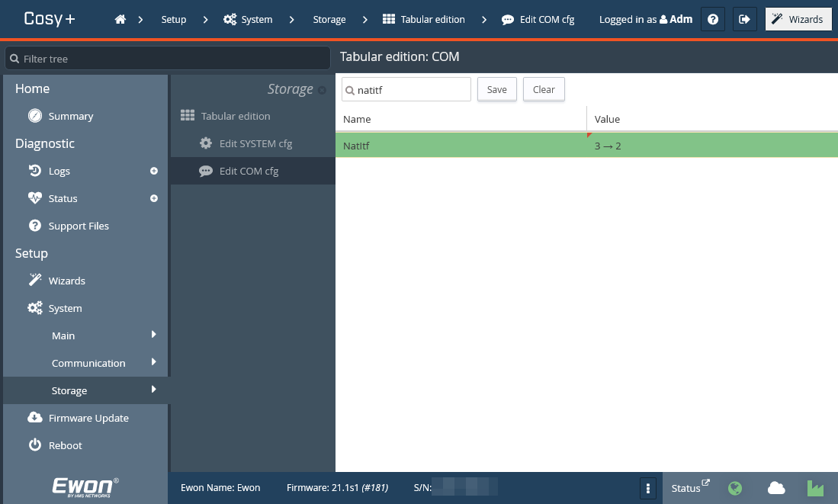Select Tabular edition in Storage panel

tap(235, 116)
